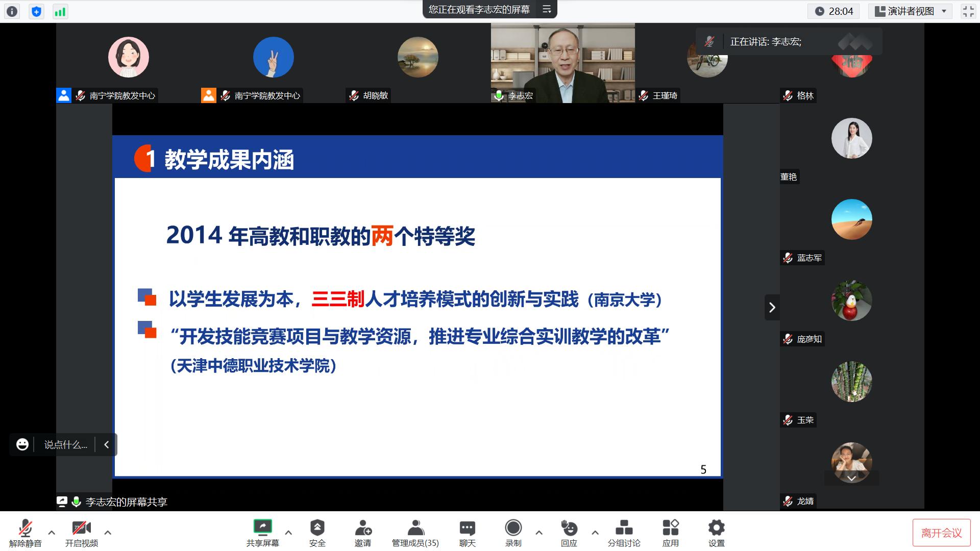
Task: Click the Breakout Rooms (分组讨论) icon
Action: [x=624, y=528]
